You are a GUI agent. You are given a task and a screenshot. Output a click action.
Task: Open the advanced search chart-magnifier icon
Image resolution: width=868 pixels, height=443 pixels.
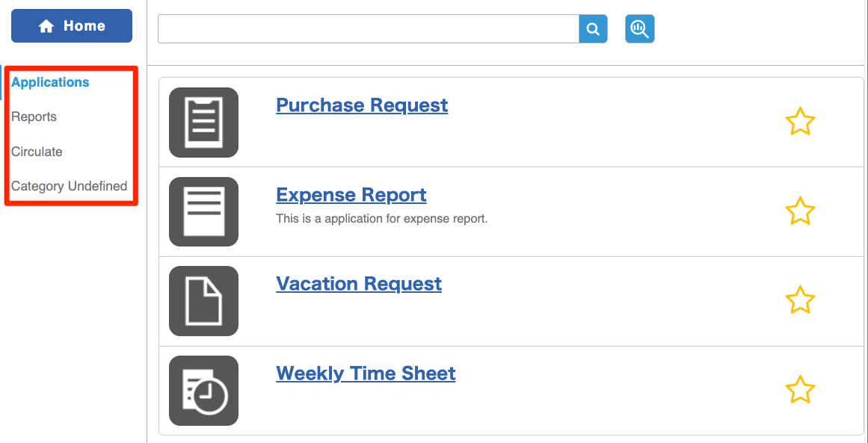coord(640,28)
